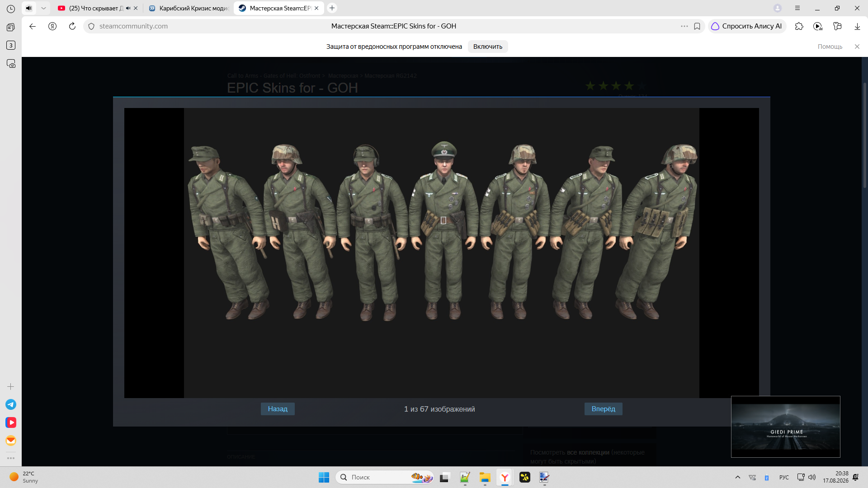Open the sidebar screenshot tool icon

coord(11,63)
